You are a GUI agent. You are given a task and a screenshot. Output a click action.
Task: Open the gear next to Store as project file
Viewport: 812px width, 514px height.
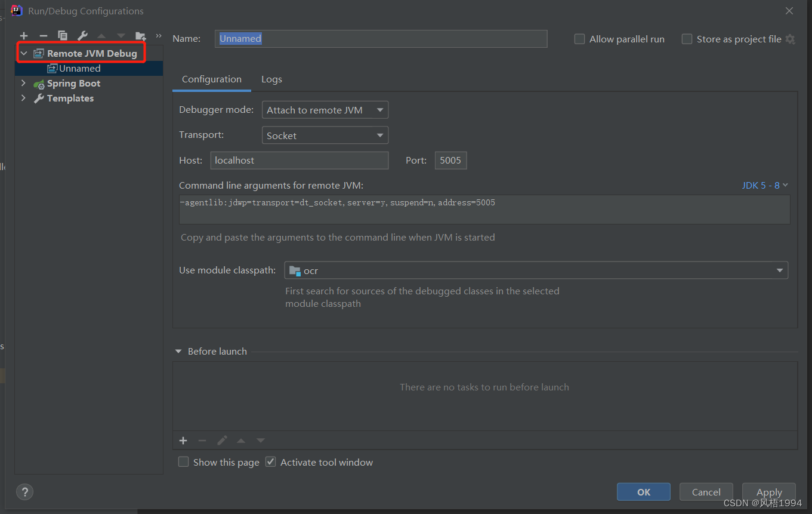click(x=790, y=39)
